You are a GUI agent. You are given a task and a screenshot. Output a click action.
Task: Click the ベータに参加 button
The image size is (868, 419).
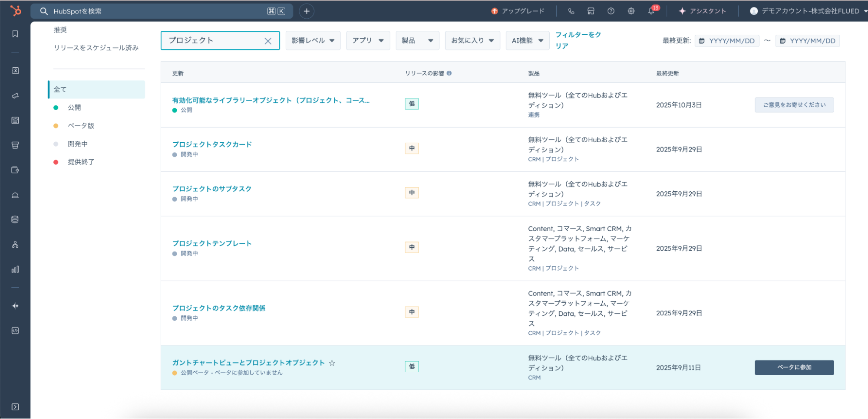tap(794, 367)
